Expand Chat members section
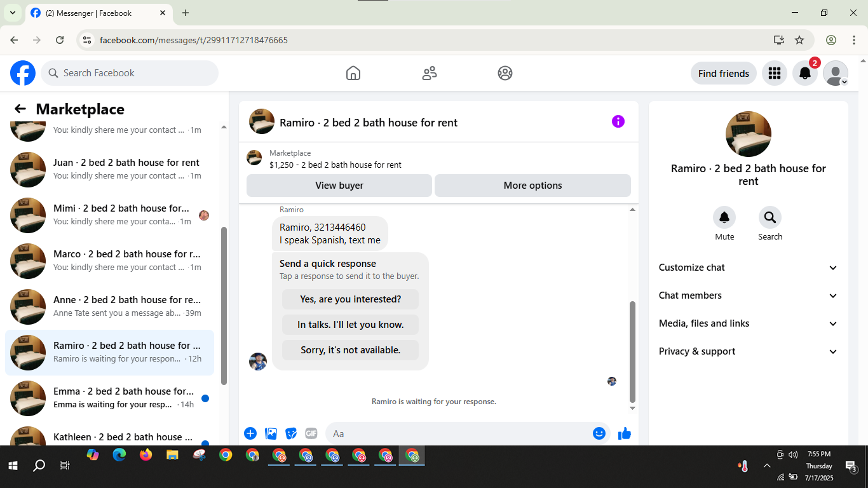868x488 pixels. pos(749,295)
